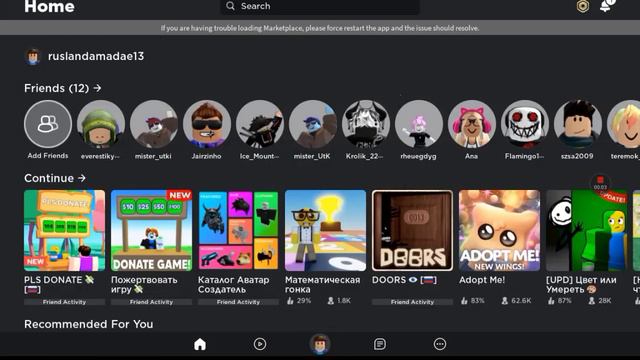Open friend mister_utki avatar

point(154,124)
